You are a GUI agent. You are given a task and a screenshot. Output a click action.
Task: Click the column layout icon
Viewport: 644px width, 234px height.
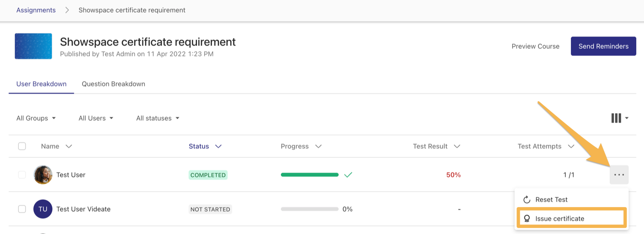616,118
